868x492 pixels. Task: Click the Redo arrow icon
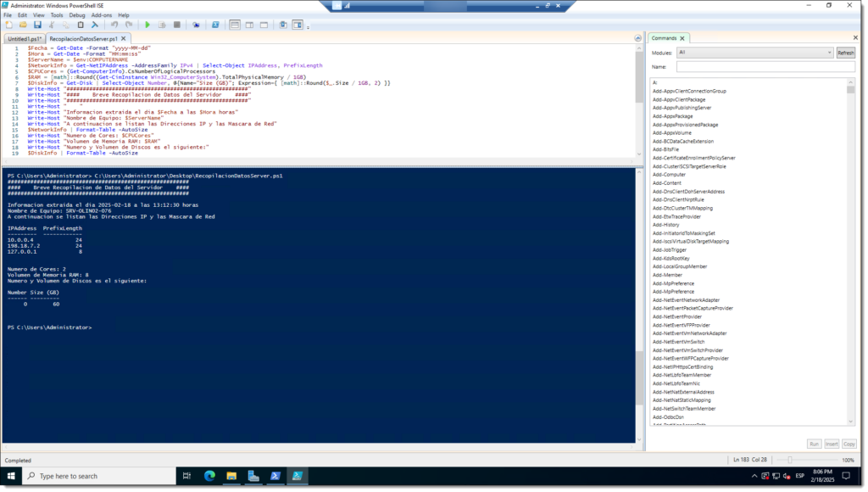pyautogui.click(x=129, y=25)
